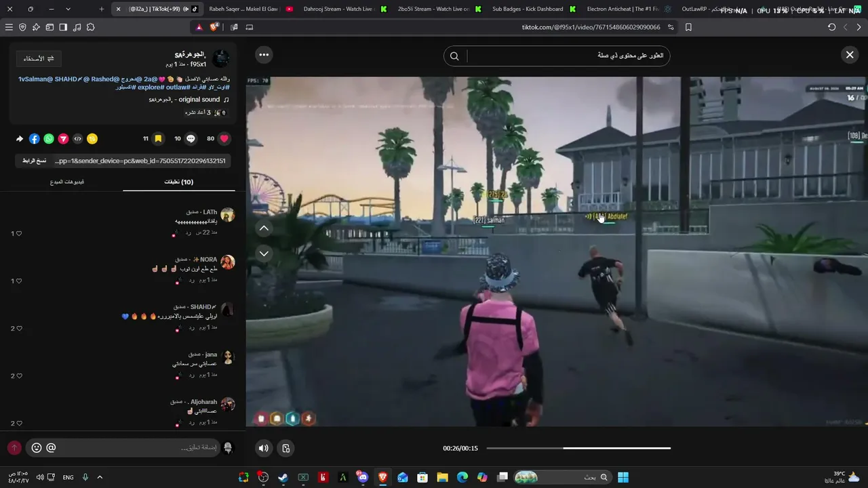Show hidden system tray icons
868x488 pixels.
[100, 477]
